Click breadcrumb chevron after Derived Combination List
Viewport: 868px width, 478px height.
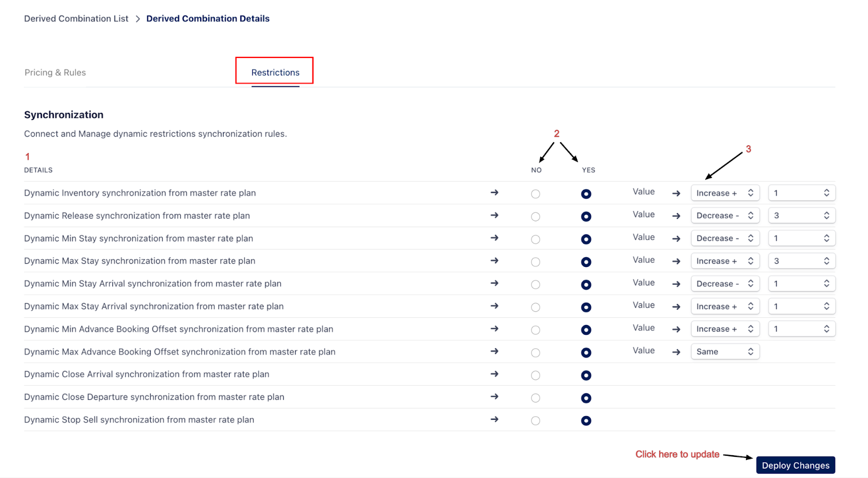[138, 19]
